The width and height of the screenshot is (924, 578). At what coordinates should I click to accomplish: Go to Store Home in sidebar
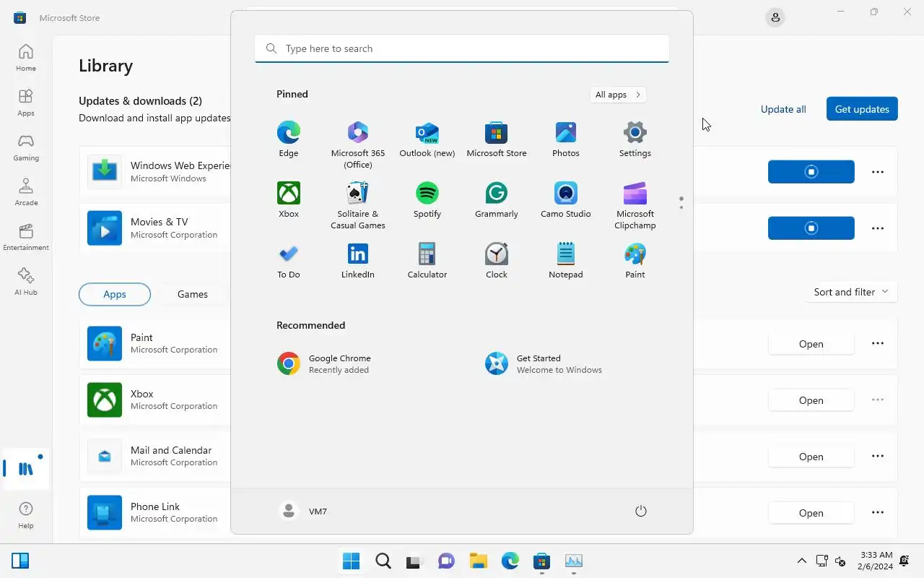[x=26, y=58]
